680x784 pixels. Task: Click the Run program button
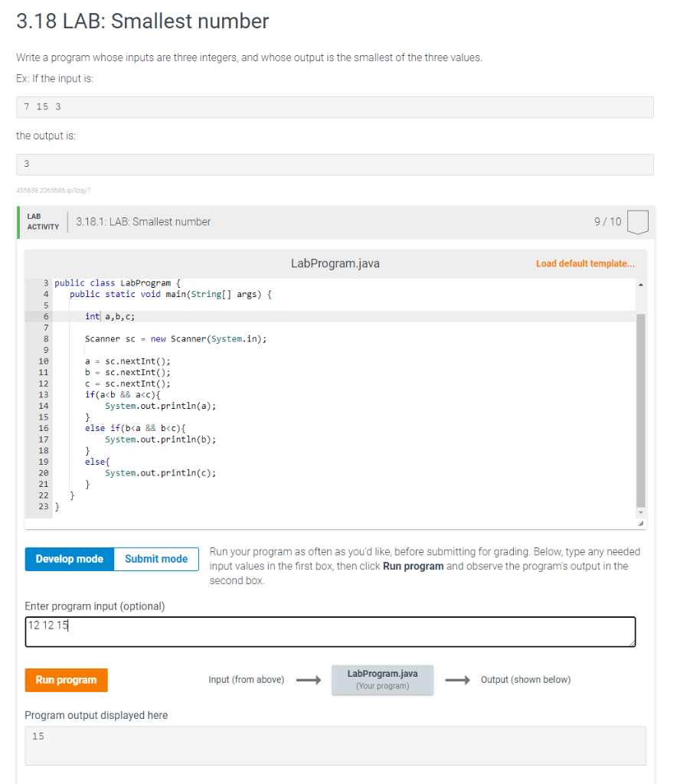click(x=66, y=679)
